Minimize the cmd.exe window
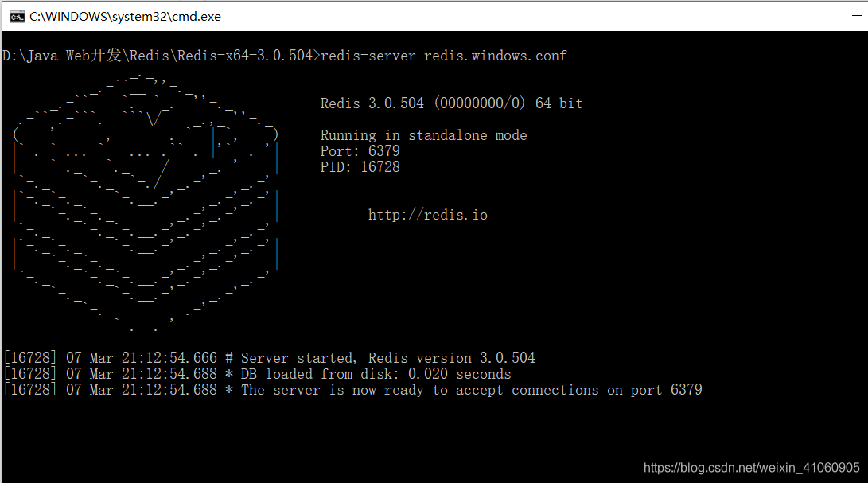The image size is (868, 483). (x=856, y=16)
